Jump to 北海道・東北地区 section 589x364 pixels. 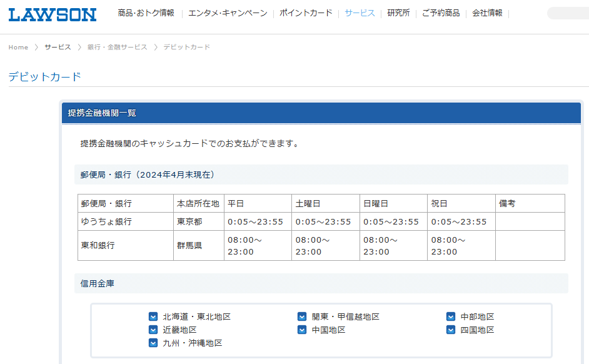point(197,316)
